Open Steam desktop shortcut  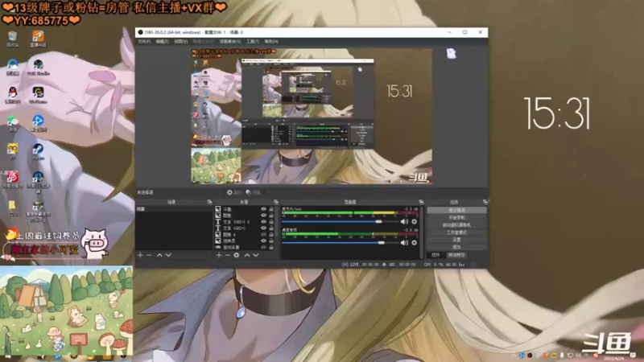click(38, 151)
